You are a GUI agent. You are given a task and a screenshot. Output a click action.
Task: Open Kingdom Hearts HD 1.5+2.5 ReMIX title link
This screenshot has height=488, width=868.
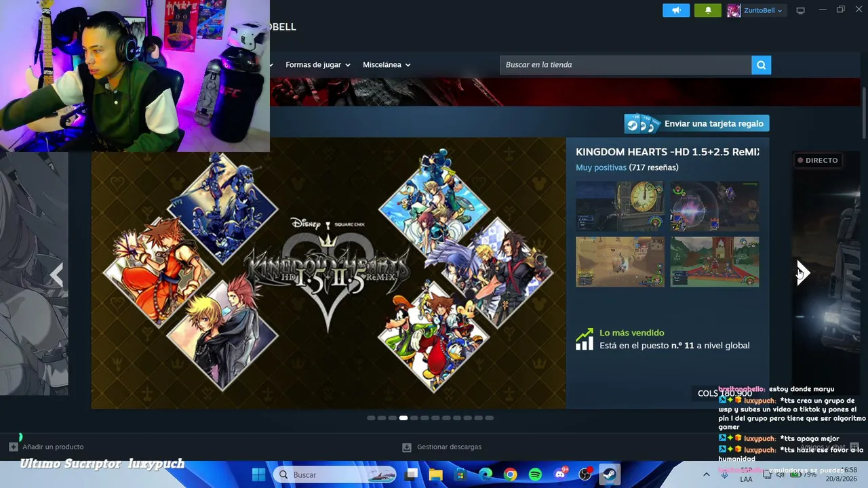point(667,152)
